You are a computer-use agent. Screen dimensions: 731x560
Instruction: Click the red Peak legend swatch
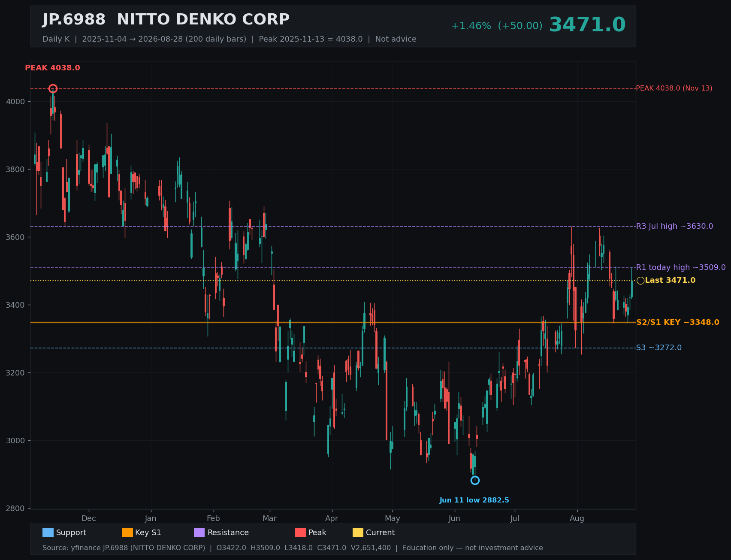pos(300,533)
